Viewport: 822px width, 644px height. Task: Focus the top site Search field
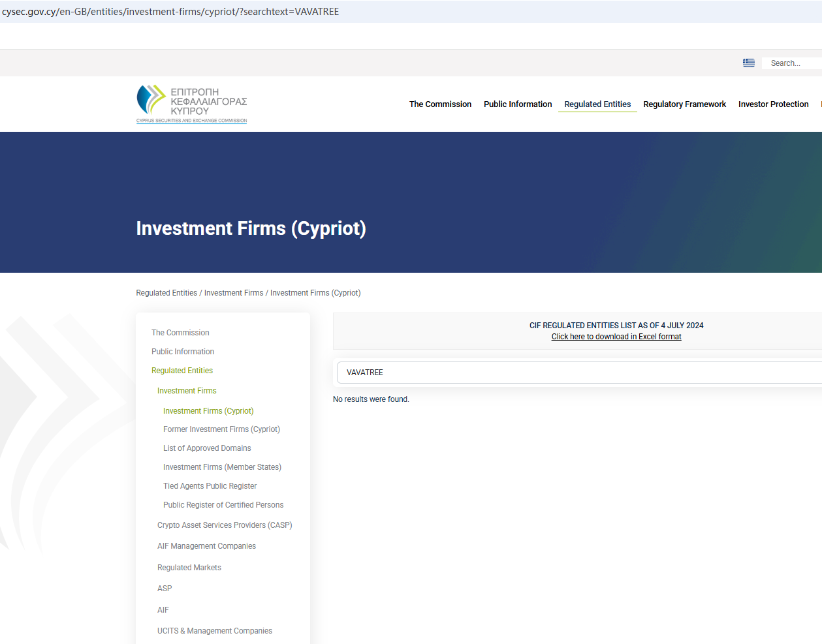pos(791,63)
